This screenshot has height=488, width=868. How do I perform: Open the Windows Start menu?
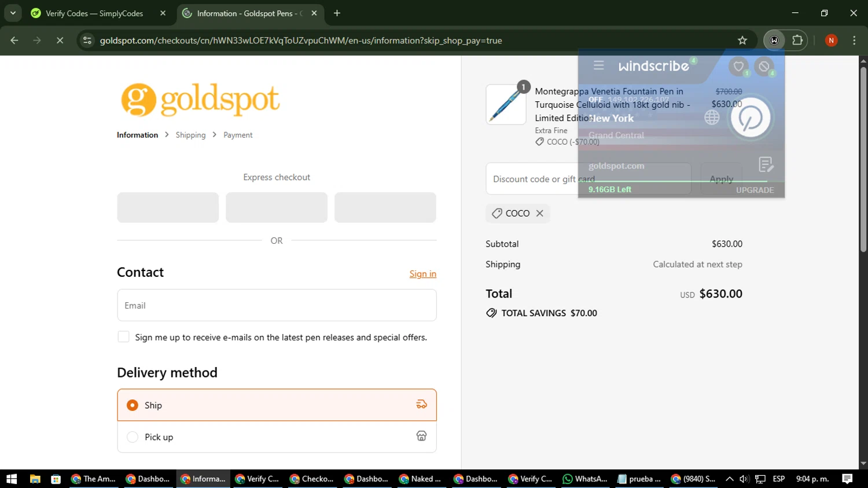[x=12, y=479]
